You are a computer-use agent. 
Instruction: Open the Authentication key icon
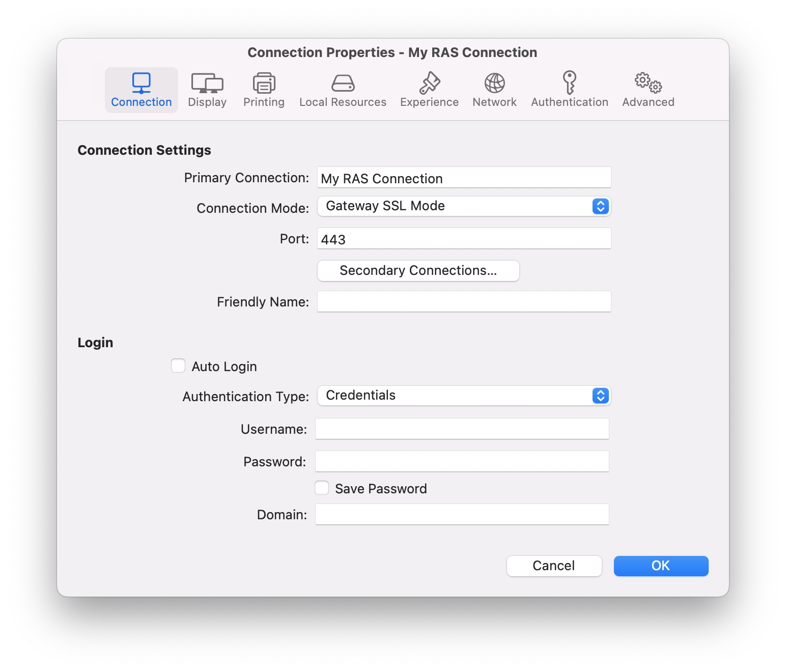(x=569, y=82)
